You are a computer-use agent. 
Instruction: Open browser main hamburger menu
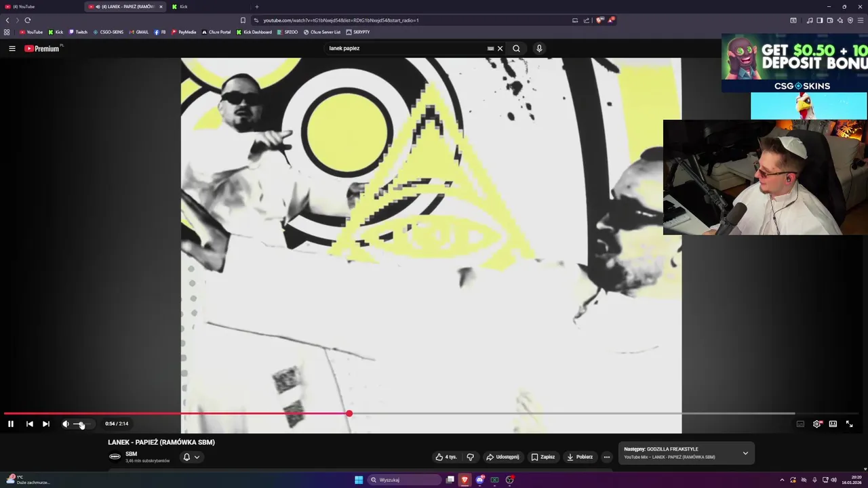click(x=861, y=20)
